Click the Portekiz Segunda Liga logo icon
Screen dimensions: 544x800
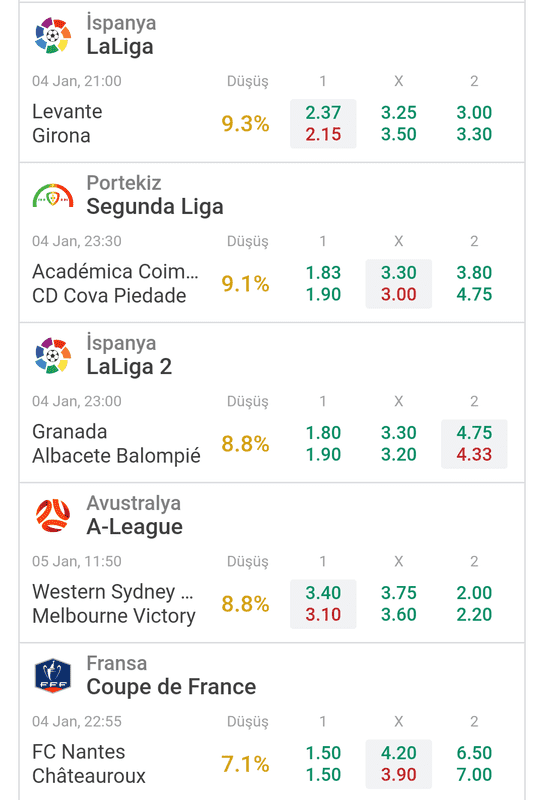coord(53,196)
